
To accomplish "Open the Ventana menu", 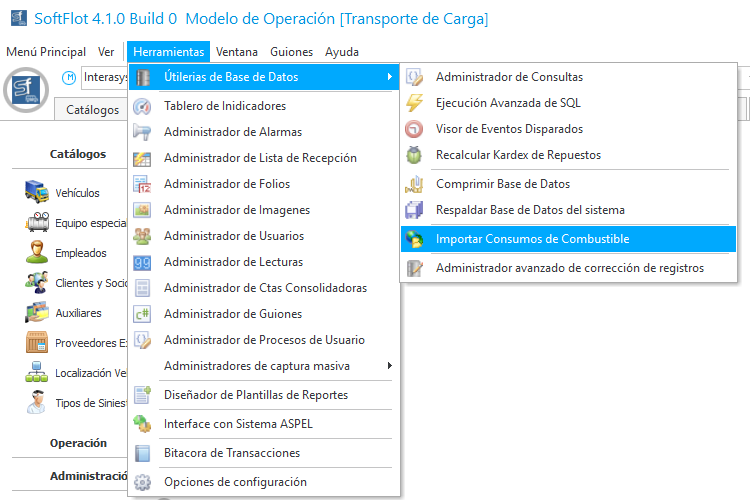I will pos(236,52).
